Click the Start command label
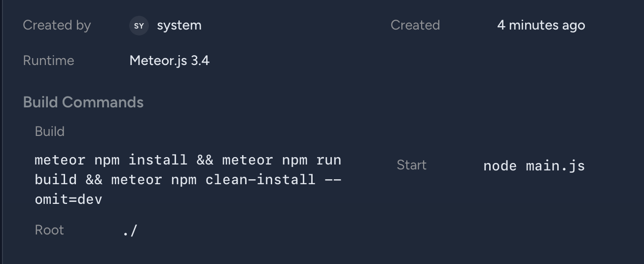Viewport: 644px width, 264px height. pyautogui.click(x=411, y=165)
